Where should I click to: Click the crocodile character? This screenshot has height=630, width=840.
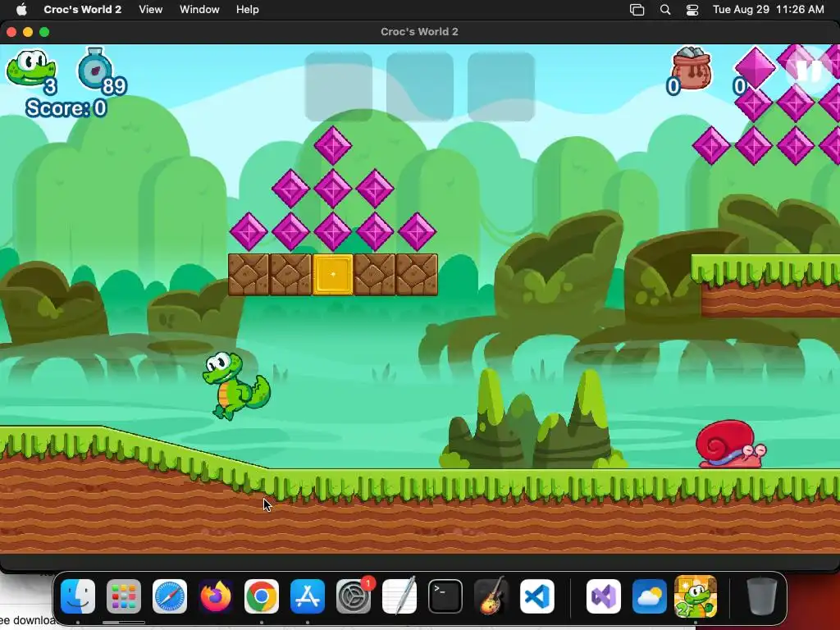tap(236, 386)
